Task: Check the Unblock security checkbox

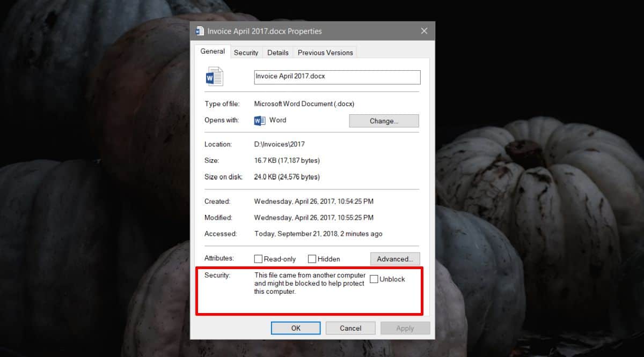Action: point(374,279)
